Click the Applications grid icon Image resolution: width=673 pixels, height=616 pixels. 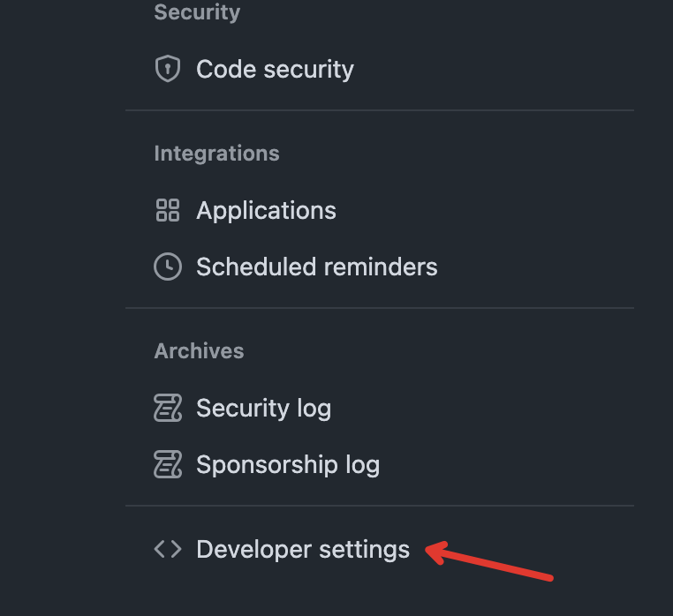pos(167,210)
